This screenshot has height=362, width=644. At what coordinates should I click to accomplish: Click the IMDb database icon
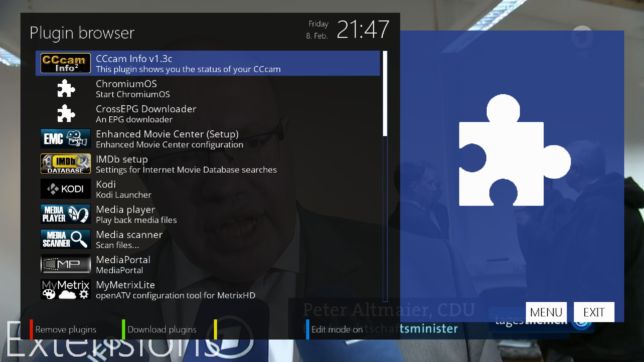pyautogui.click(x=65, y=164)
